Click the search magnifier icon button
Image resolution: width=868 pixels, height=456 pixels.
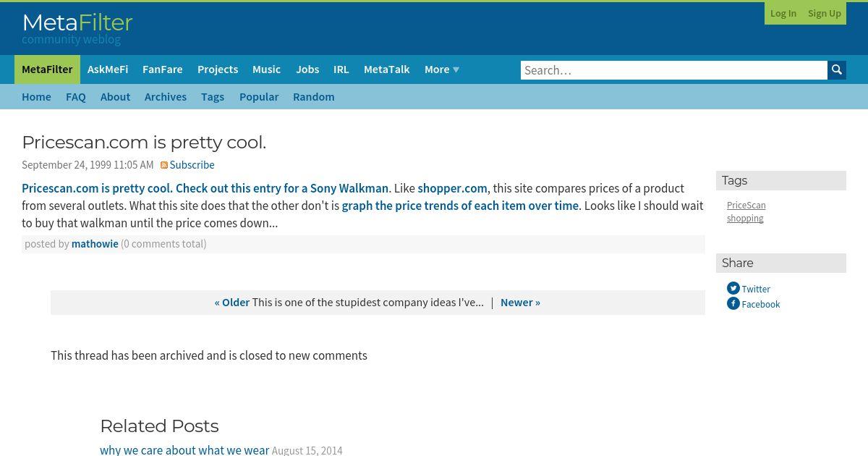pyautogui.click(x=837, y=70)
